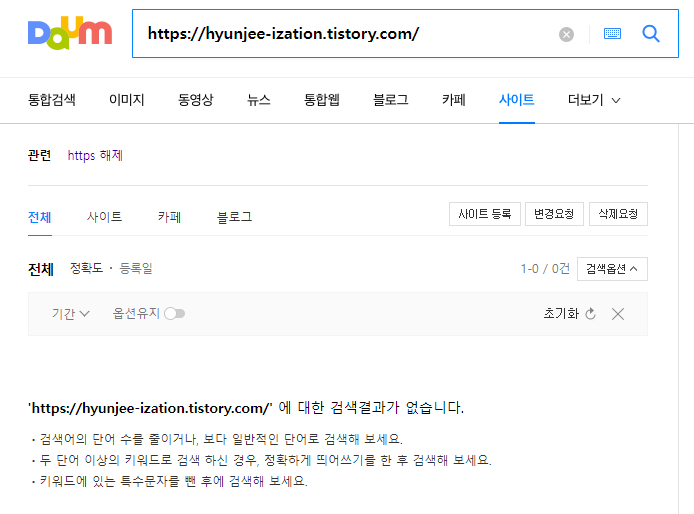Select the 블로그 sub-tab in results filter
The image size is (694, 514).
point(234,217)
